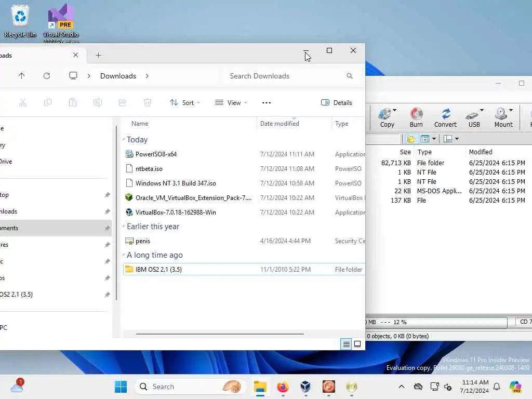This screenshot has width=532, height=399.
Task: Open the Windows Start menu
Action: (x=121, y=387)
